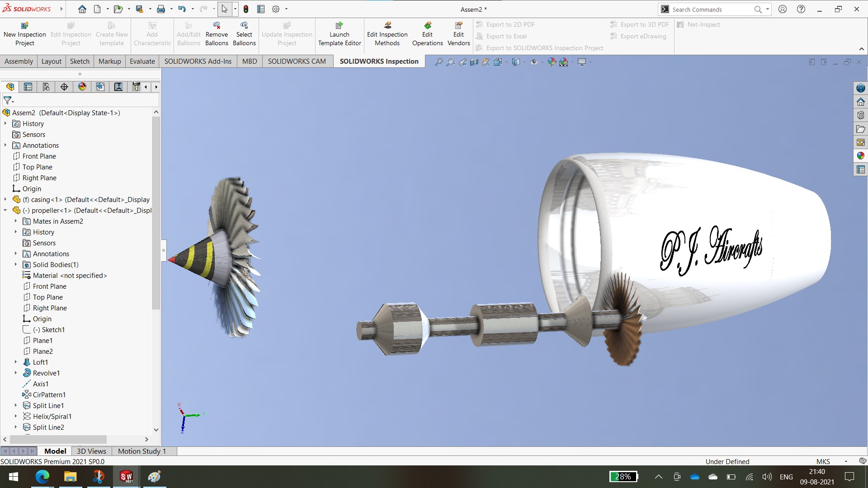Switch to the Evaluate tab

pyautogui.click(x=142, y=61)
